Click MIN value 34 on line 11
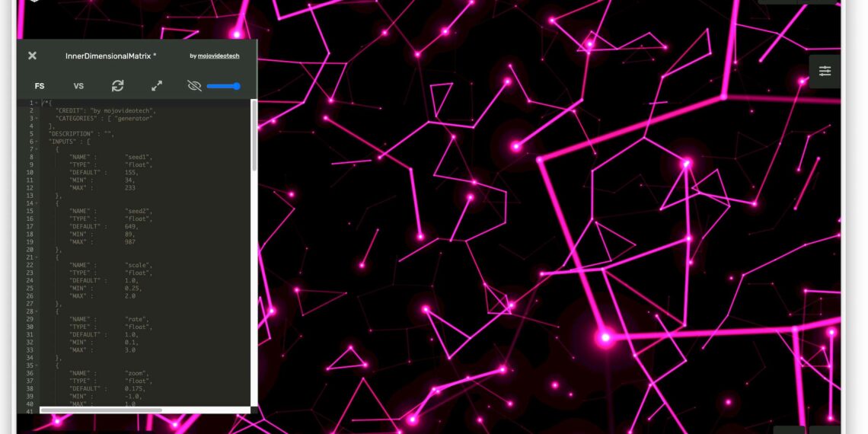This screenshot has width=868, height=434. (130, 180)
